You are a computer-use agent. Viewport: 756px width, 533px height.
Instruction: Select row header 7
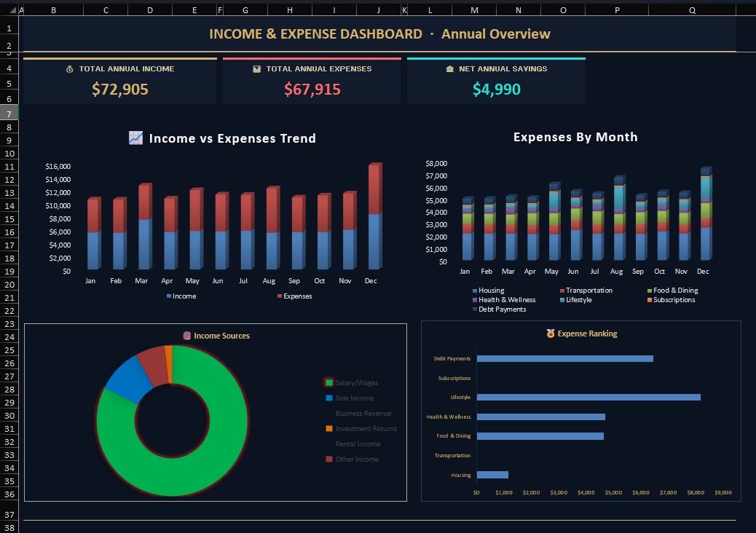[8, 114]
